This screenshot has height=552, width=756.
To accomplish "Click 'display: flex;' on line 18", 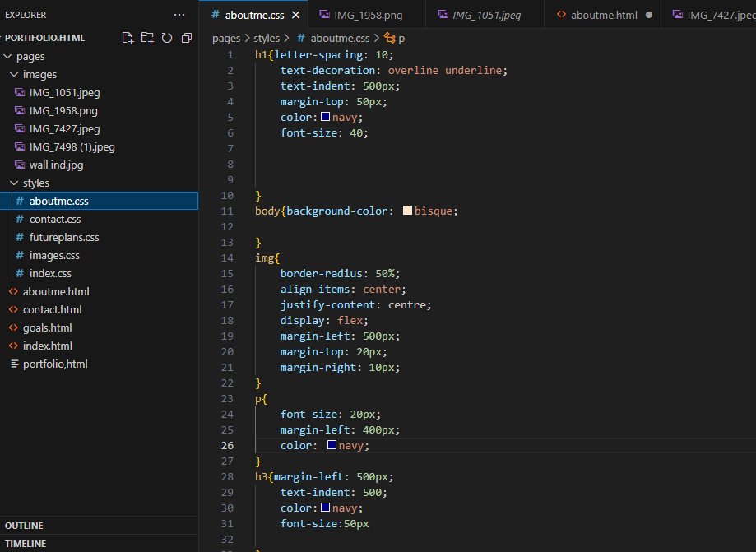I will pyautogui.click(x=324, y=320).
